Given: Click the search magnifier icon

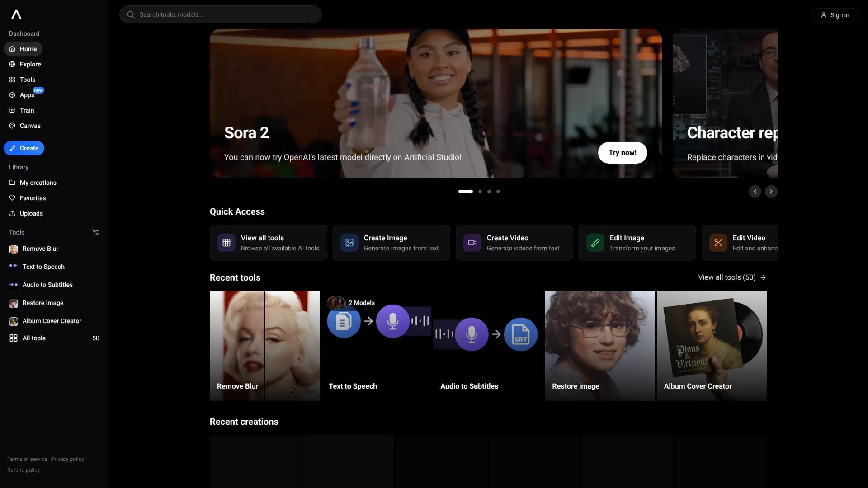Looking at the screenshot, I should point(131,14).
